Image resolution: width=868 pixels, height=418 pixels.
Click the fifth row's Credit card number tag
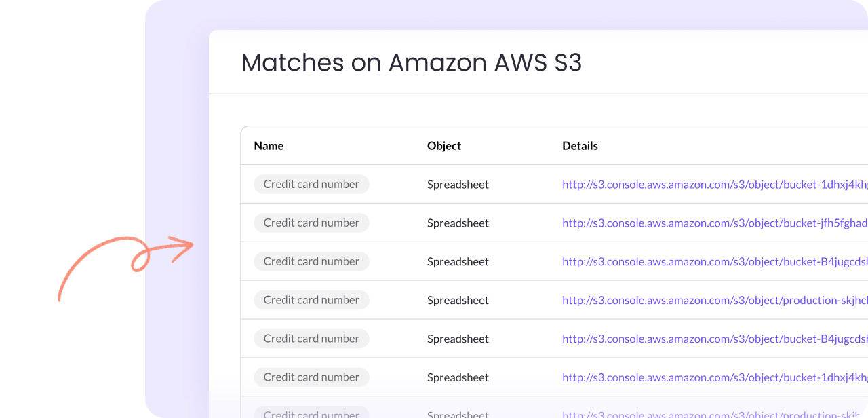tap(311, 339)
